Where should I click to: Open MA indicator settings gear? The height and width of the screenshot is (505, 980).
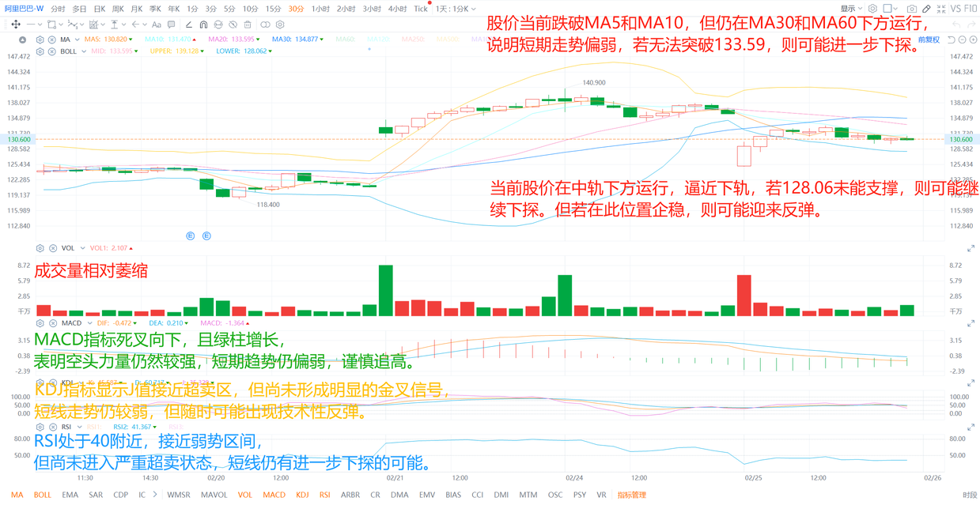40,40
